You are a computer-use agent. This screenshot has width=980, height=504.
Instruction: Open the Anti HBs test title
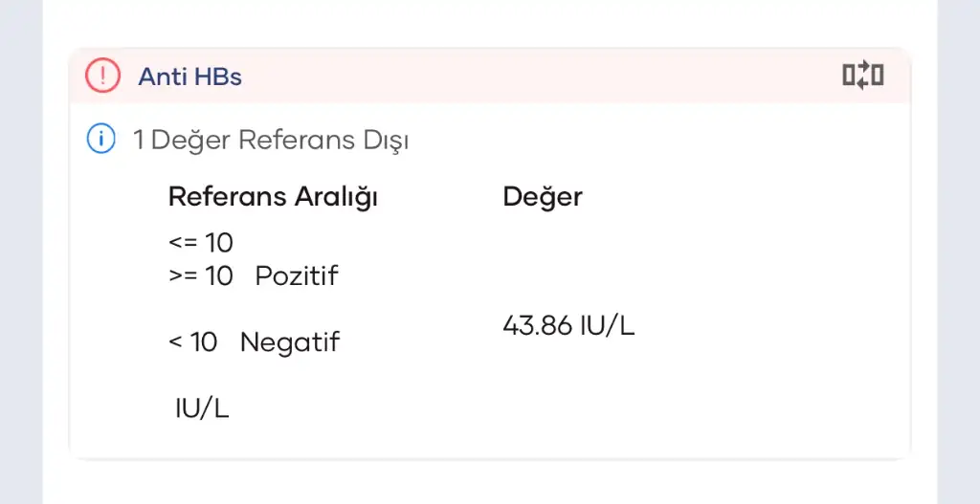(x=189, y=77)
